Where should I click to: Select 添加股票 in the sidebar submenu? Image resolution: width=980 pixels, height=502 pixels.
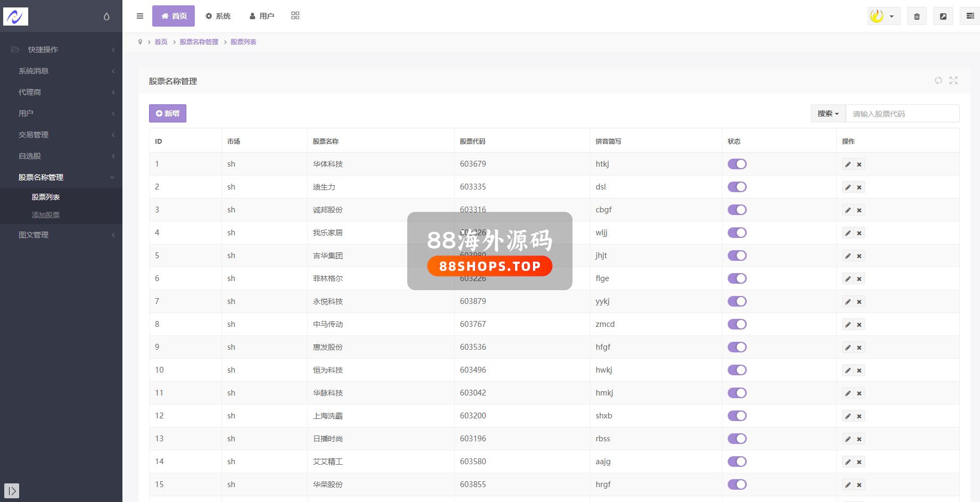click(x=46, y=215)
